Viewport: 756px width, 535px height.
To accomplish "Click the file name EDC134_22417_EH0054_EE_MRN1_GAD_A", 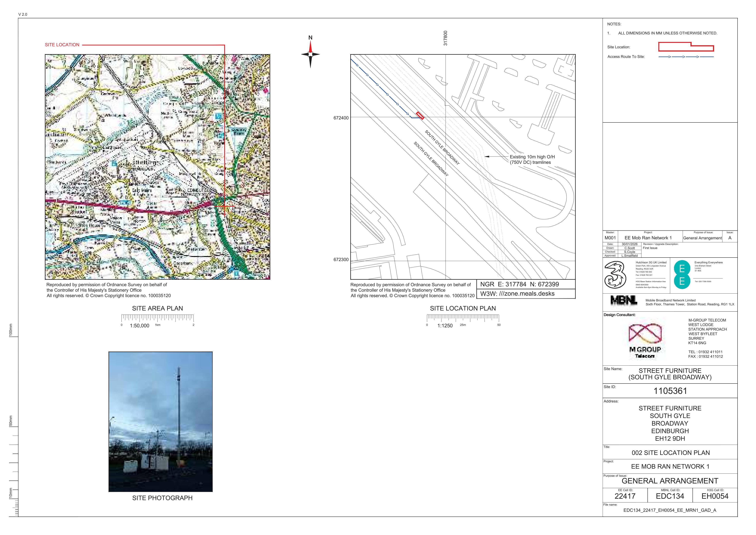I will (670, 511).
